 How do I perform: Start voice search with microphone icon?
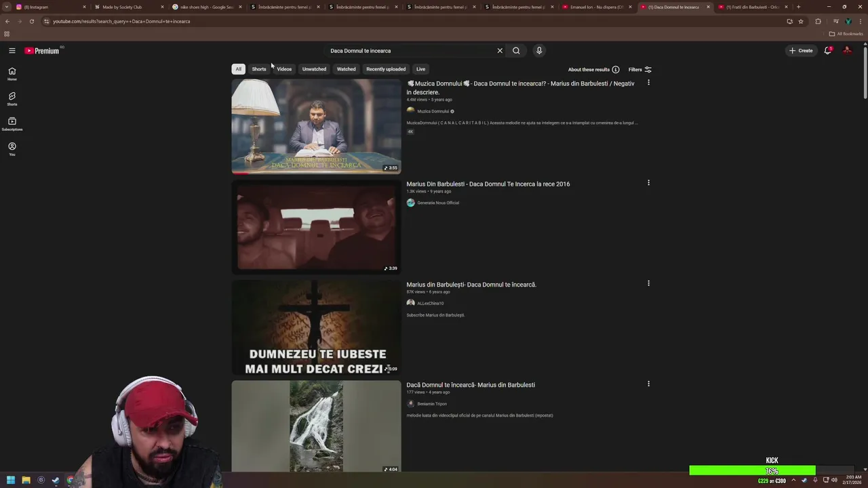tap(539, 51)
